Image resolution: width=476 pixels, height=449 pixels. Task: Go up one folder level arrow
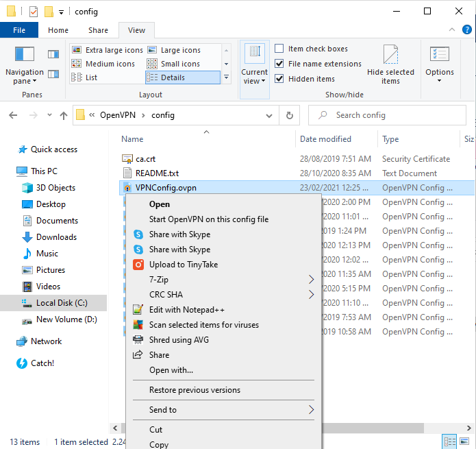tap(64, 115)
